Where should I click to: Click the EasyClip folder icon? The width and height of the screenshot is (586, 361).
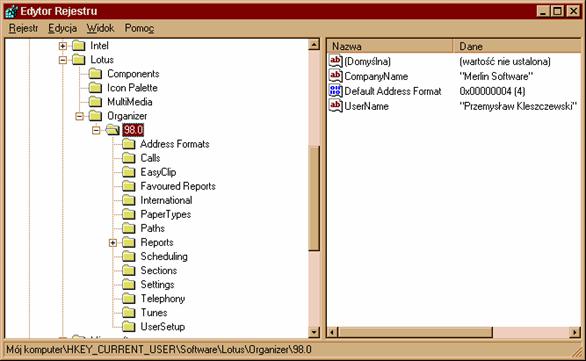coord(129,172)
